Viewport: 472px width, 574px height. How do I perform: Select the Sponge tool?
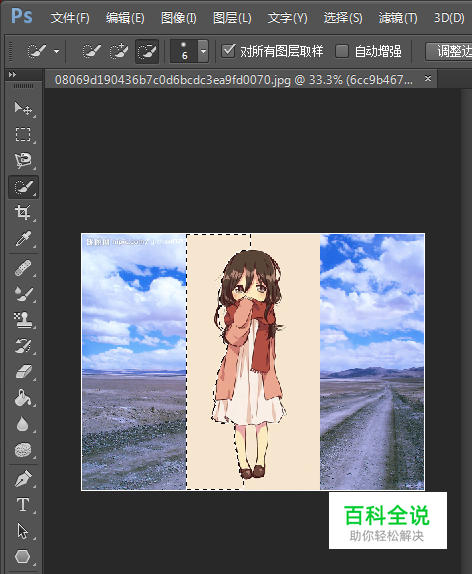point(23,450)
